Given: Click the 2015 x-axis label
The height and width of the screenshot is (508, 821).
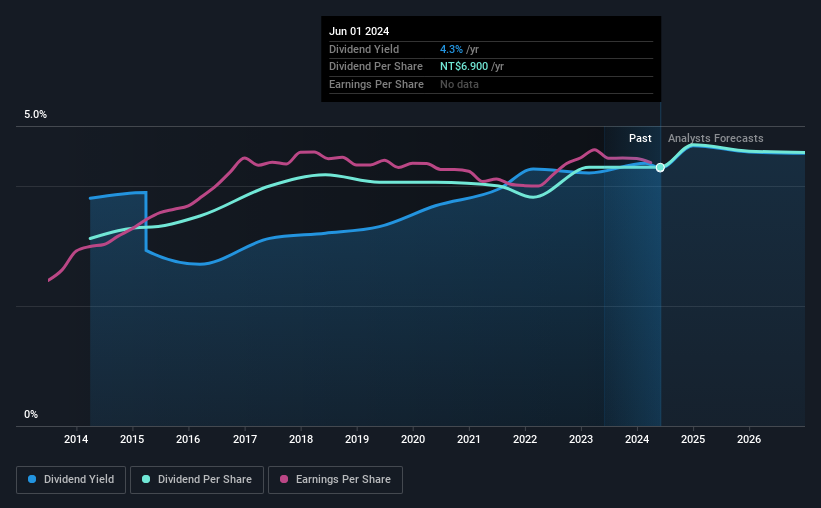Looking at the screenshot, I should point(132,439).
